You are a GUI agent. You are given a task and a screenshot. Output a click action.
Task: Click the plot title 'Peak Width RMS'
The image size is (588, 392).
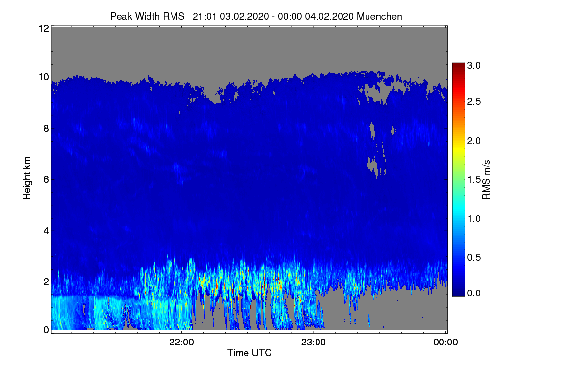147,16
